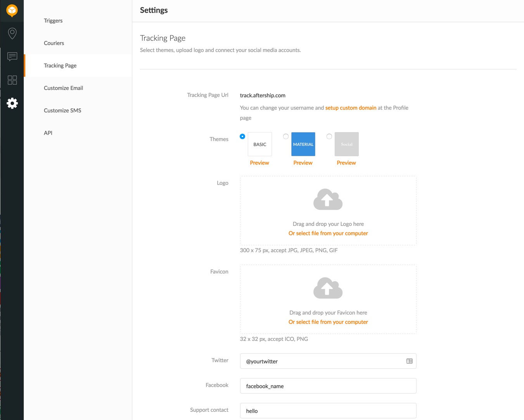This screenshot has width=524, height=420.
Task: Click the AfterShip logo icon
Action: click(12, 10)
